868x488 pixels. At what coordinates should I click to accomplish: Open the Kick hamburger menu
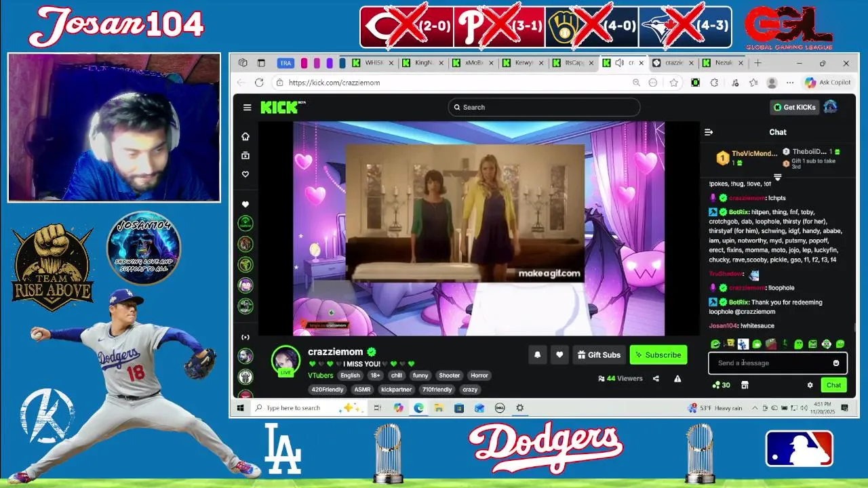pyautogui.click(x=247, y=107)
